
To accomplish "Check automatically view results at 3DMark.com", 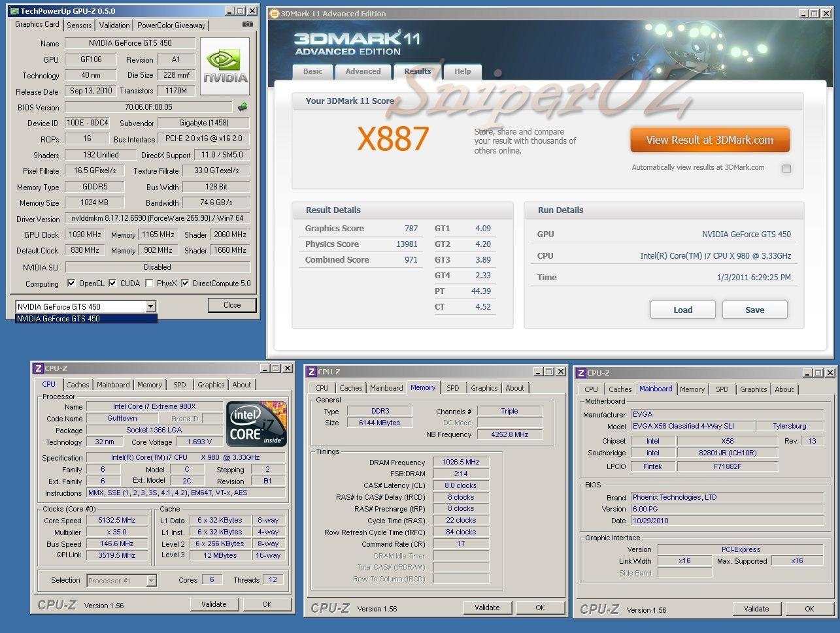I will click(786, 169).
